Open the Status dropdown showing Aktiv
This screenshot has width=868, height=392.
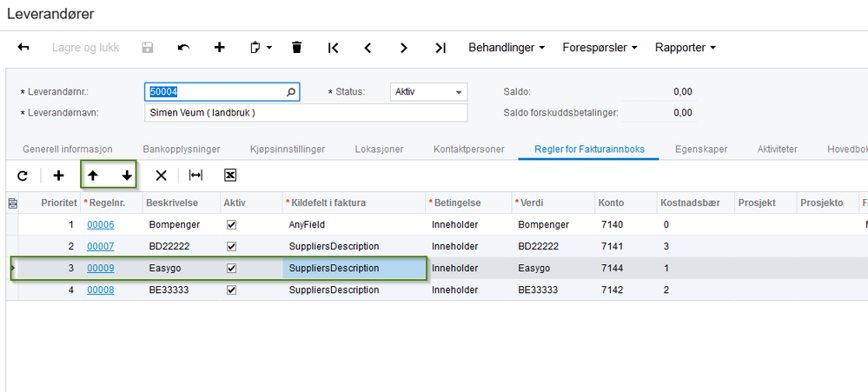point(428,92)
